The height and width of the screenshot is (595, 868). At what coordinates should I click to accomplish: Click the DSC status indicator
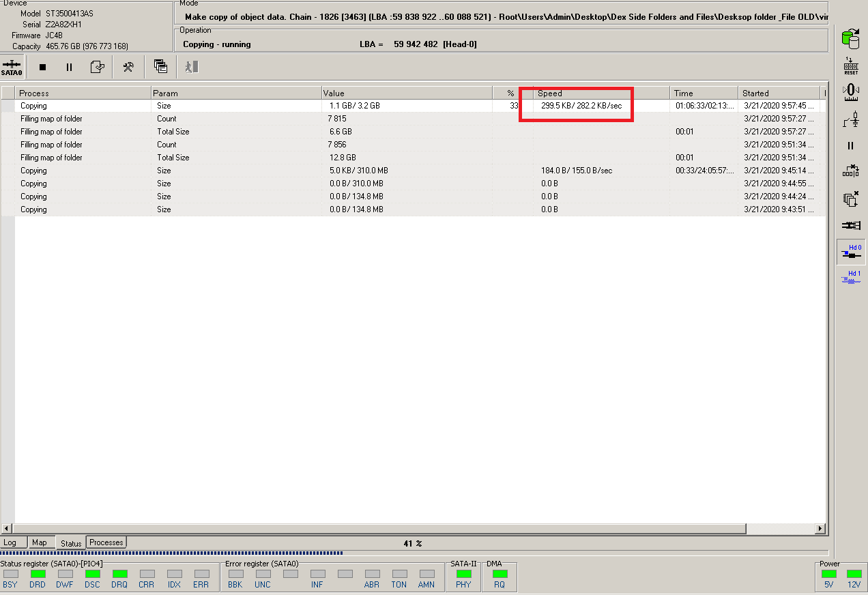(x=92, y=574)
